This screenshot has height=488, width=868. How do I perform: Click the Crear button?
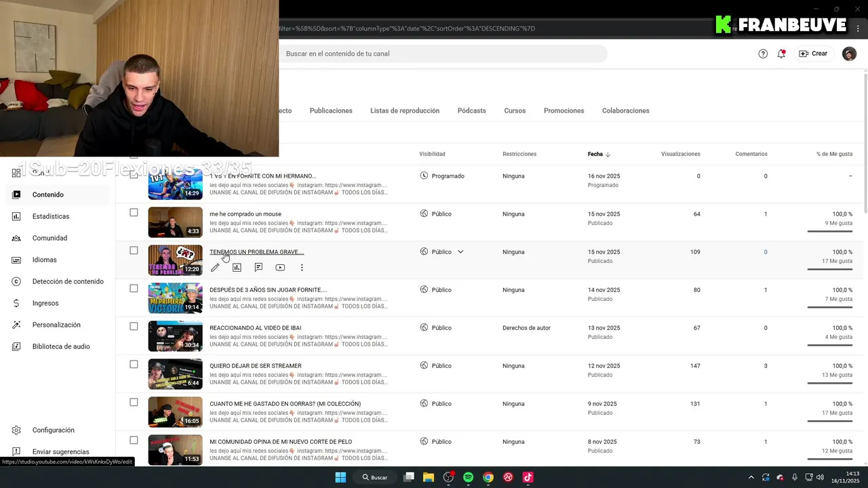(x=813, y=54)
